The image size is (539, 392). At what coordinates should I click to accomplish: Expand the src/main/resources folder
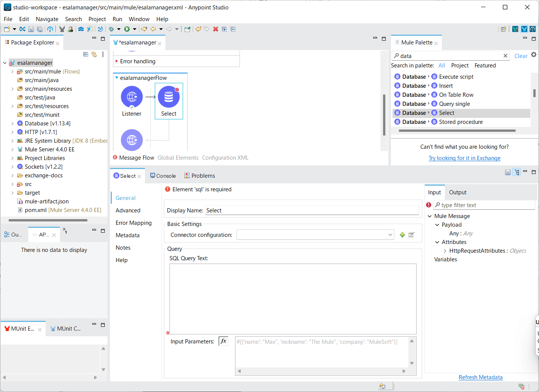pyautogui.click(x=12, y=89)
